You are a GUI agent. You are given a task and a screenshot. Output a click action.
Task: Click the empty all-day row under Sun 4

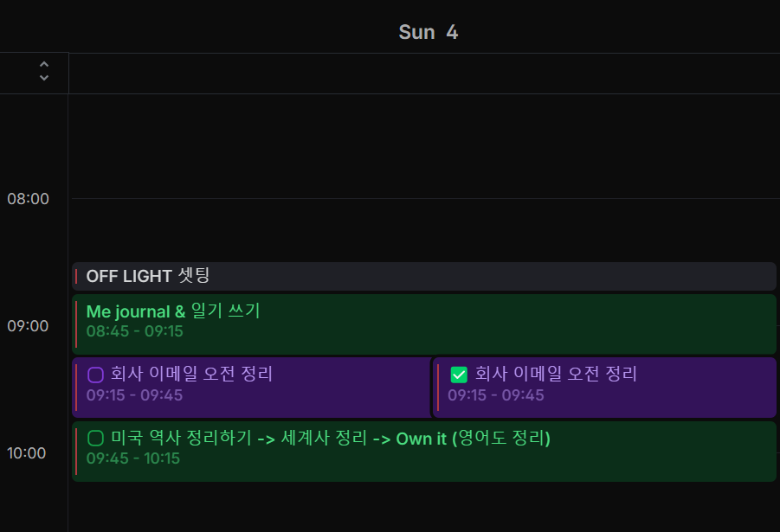click(422, 74)
